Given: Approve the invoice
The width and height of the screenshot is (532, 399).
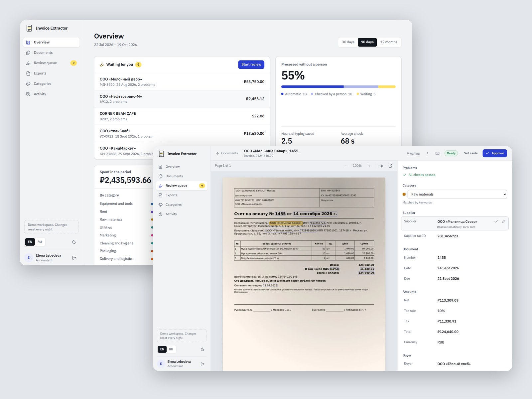Looking at the screenshot, I should click(495, 153).
